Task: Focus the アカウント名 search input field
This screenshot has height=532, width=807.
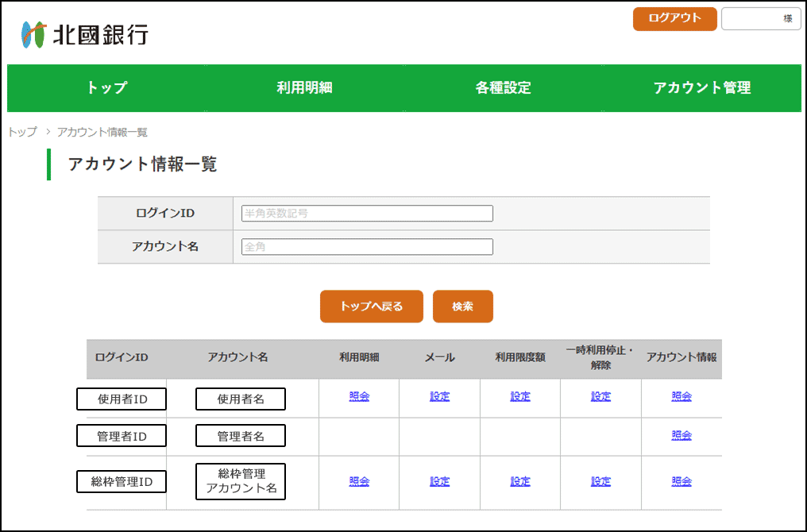Action: [367, 247]
